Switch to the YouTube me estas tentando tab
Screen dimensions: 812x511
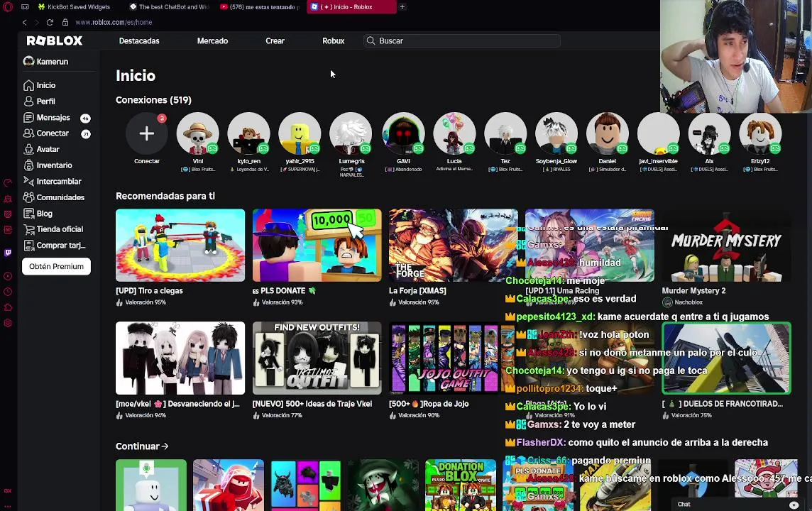pos(260,6)
